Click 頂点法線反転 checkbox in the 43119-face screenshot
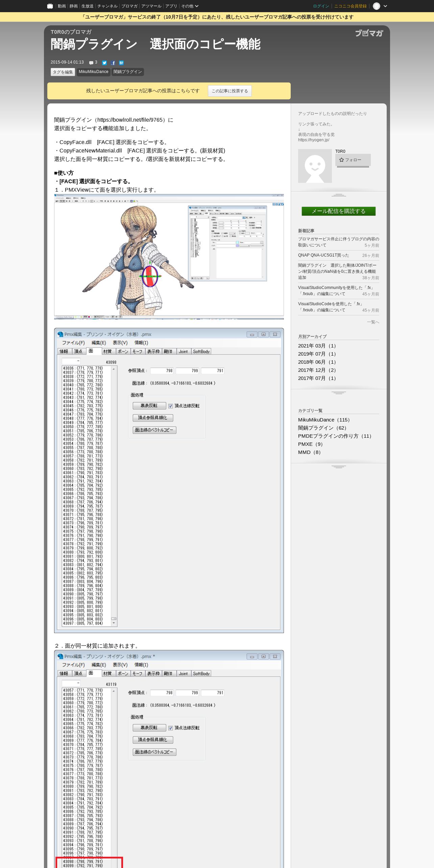Screen dimensions: 434x868 coord(171,728)
